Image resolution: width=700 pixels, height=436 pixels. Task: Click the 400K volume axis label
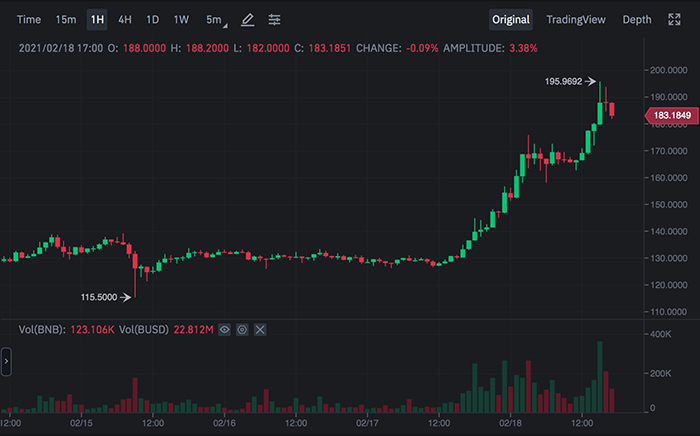pyautogui.click(x=660, y=334)
